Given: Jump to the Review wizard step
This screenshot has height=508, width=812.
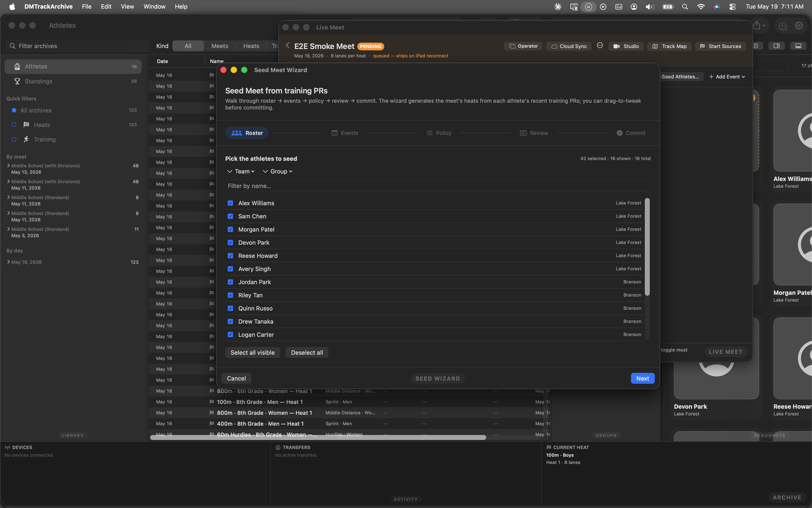Looking at the screenshot, I should (534, 133).
